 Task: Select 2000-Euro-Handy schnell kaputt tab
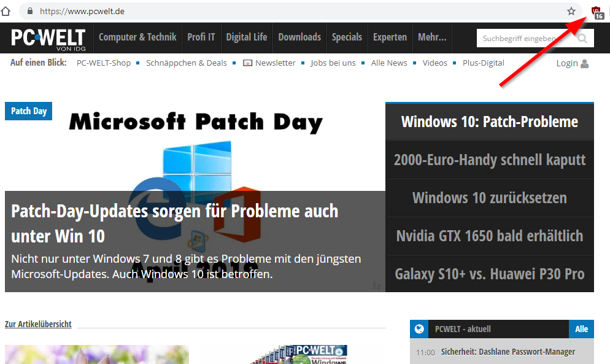pyautogui.click(x=489, y=160)
